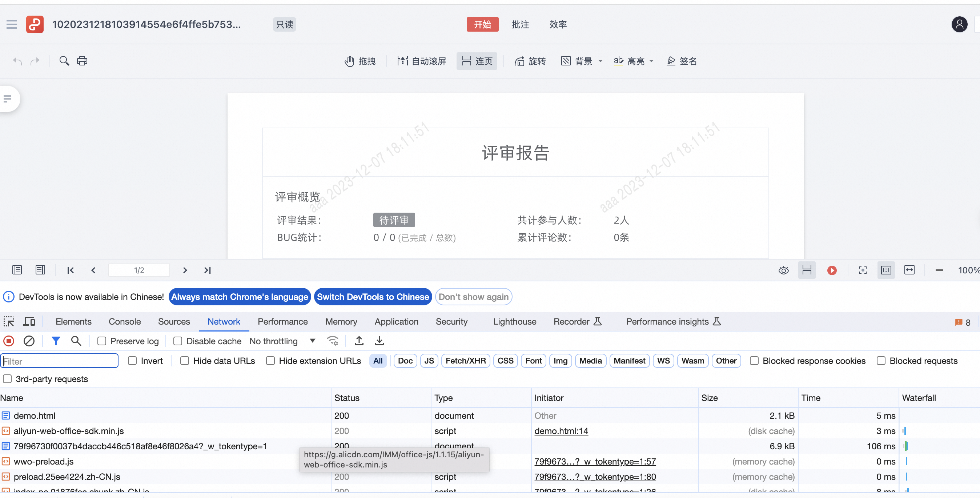Click the print icon in the toolbar

tap(82, 61)
